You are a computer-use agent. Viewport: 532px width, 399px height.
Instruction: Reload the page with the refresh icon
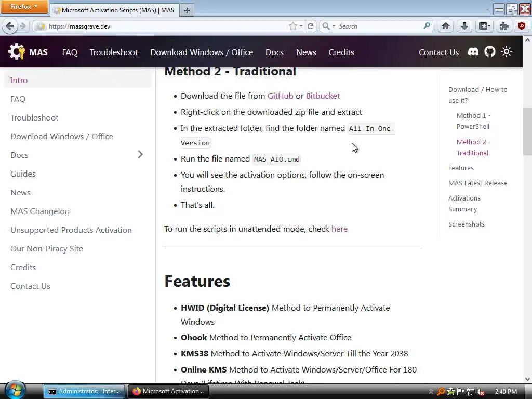coord(310,26)
